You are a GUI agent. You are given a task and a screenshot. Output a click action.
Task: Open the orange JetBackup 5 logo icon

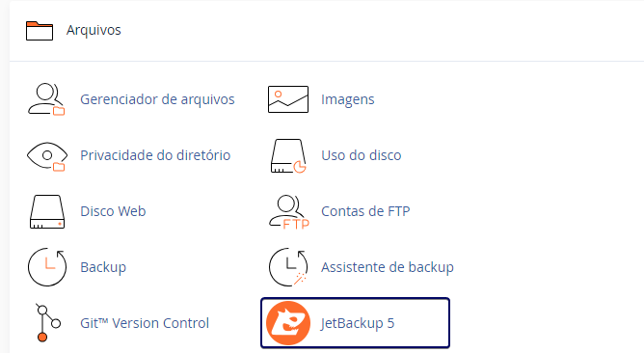pos(288,323)
